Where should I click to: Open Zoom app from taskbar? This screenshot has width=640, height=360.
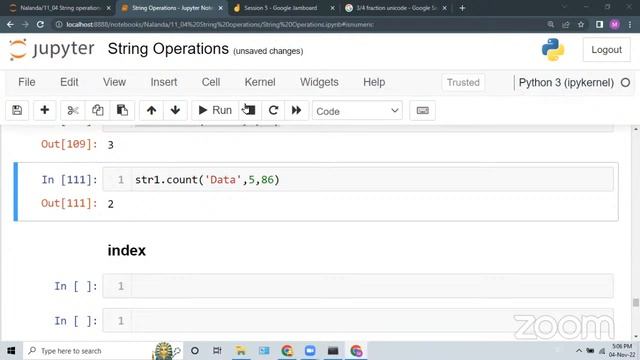coord(310,351)
